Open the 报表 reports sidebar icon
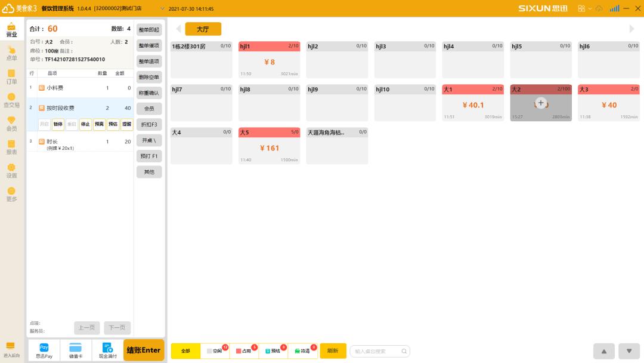This screenshot has width=644, height=363. [11, 147]
